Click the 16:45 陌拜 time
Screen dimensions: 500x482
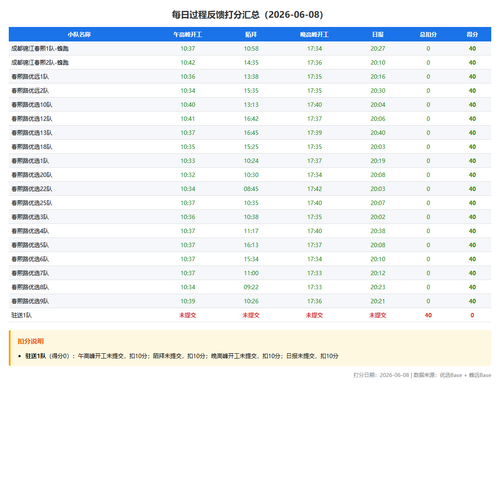pyautogui.click(x=251, y=133)
